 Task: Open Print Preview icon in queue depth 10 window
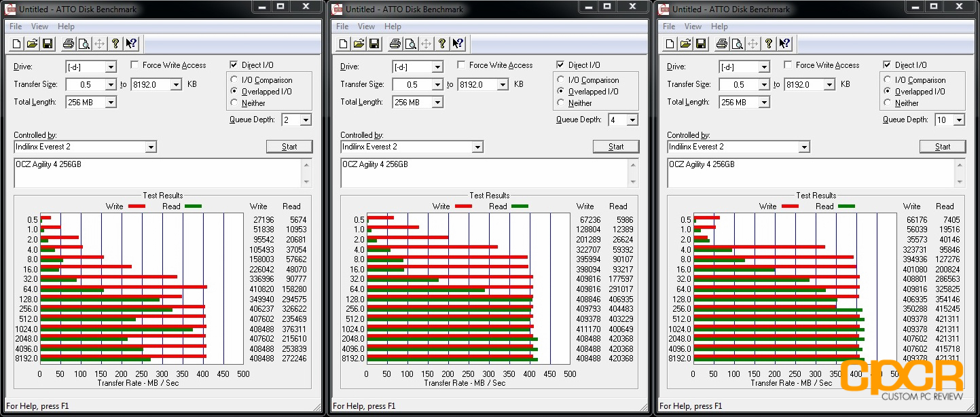point(737,44)
